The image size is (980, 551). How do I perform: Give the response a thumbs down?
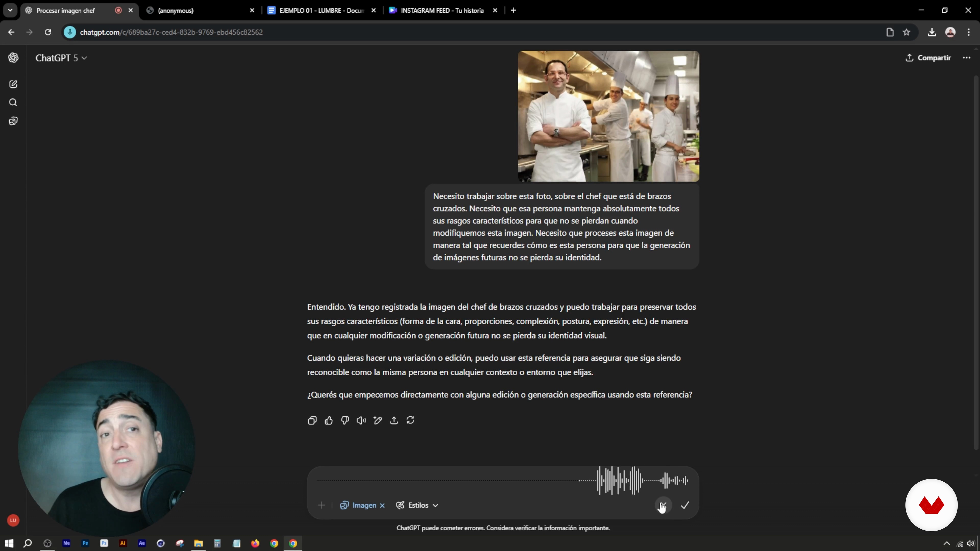[345, 420]
